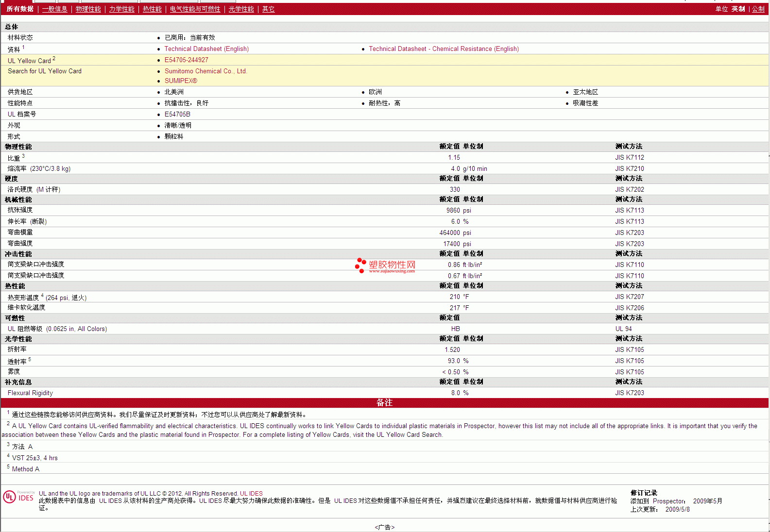Click the UL 94 test method

(623, 329)
